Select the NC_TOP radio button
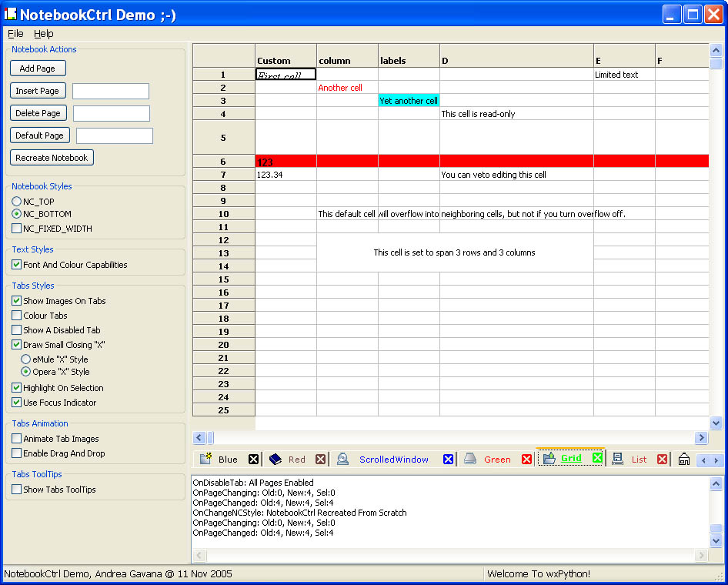Screen dimensions: 728x585 pyautogui.click(x=17, y=202)
